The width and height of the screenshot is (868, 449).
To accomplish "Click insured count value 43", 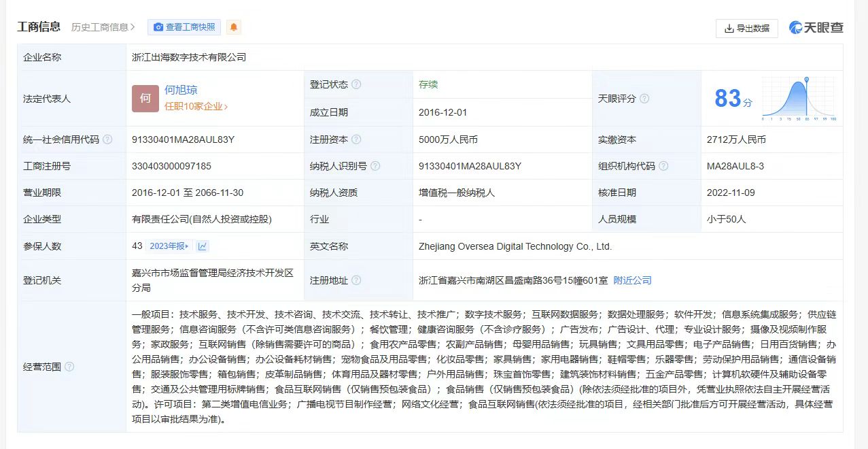I will click(137, 246).
